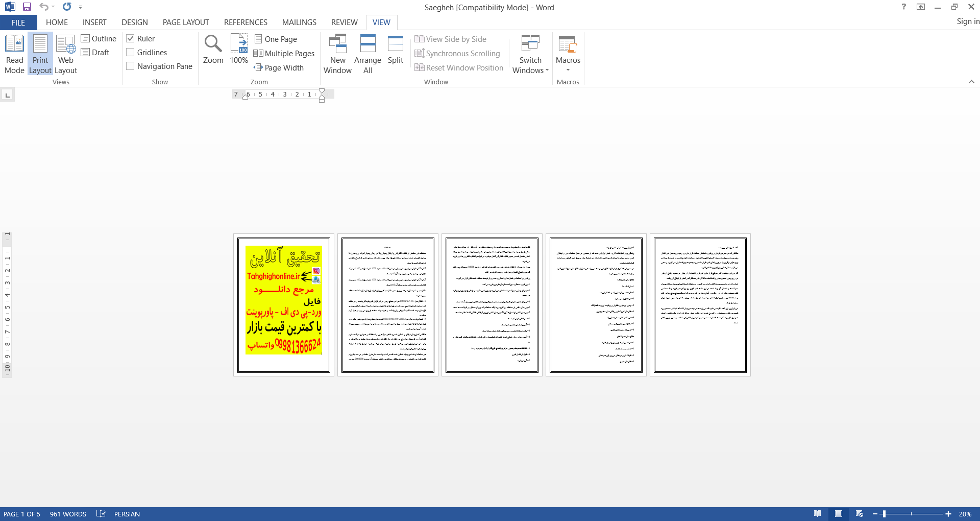This screenshot has height=521, width=980.
Task: Uncheck the Ruler checkbox
Action: point(131,39)
